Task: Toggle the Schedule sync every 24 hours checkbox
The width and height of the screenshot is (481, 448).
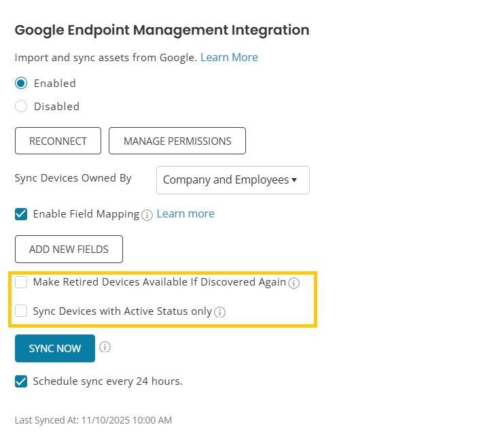Action: [21, 381]
